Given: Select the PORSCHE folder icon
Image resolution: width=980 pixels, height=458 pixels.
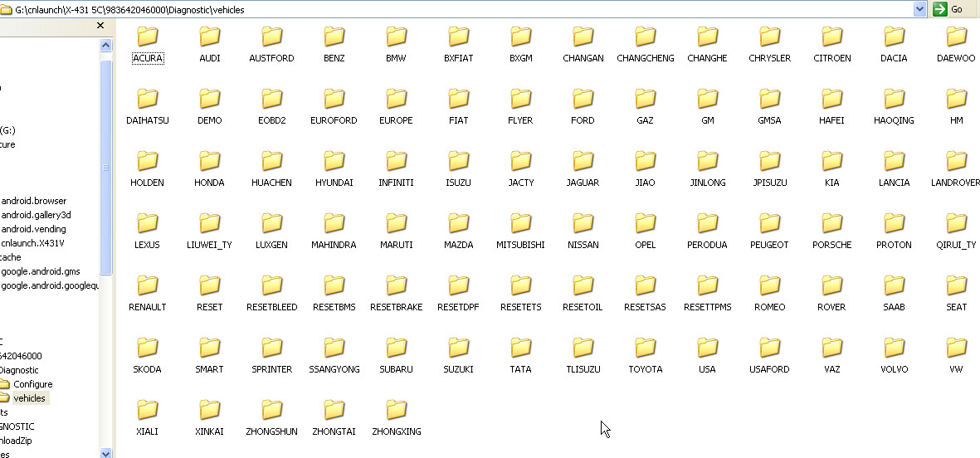Looking at the screenshot, I should click(831, 223).
